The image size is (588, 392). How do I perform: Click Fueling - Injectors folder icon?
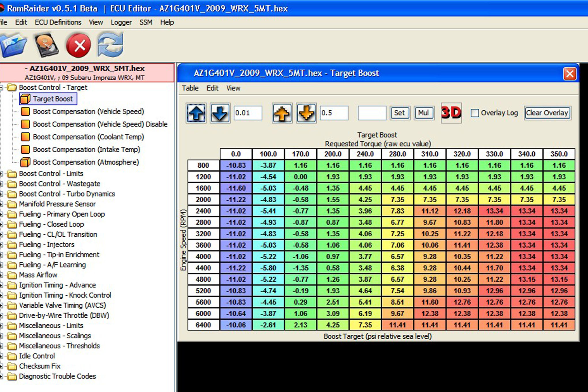12,245
